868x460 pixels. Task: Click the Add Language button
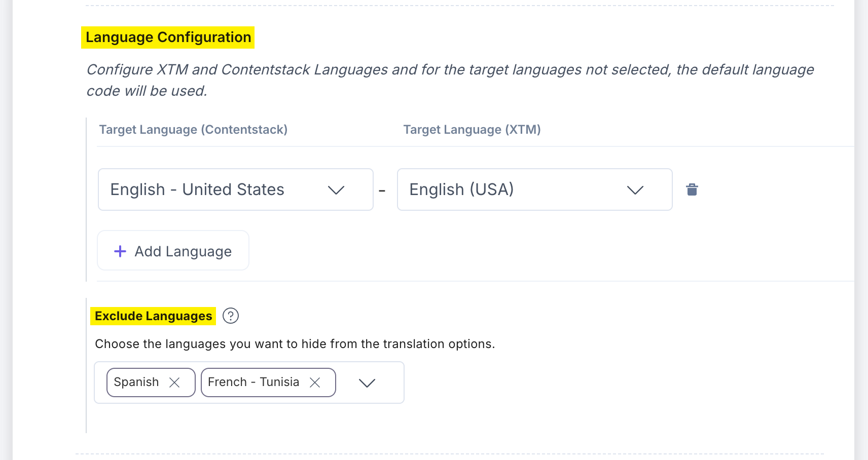tap(172, 250)
